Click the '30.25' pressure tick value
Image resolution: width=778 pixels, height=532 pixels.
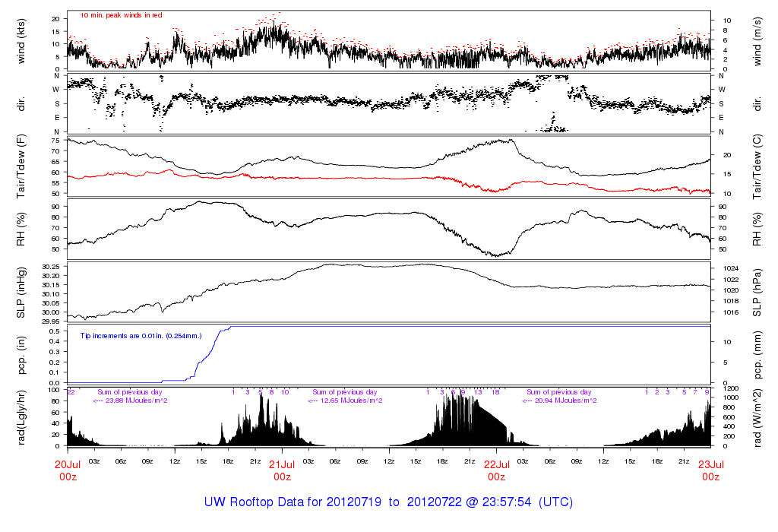coord(51,267)
